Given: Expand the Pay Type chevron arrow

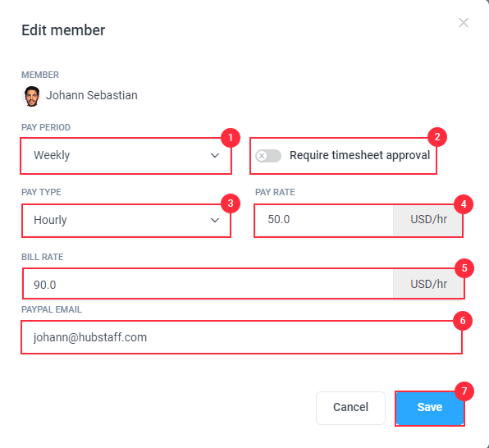Looking at the screenshot, I should [215, 220].
